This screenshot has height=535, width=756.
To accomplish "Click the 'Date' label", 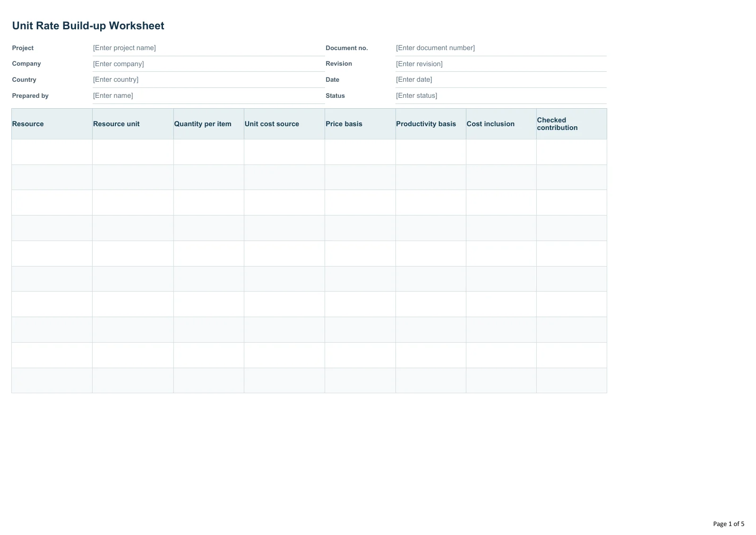I will pos(332,79).
